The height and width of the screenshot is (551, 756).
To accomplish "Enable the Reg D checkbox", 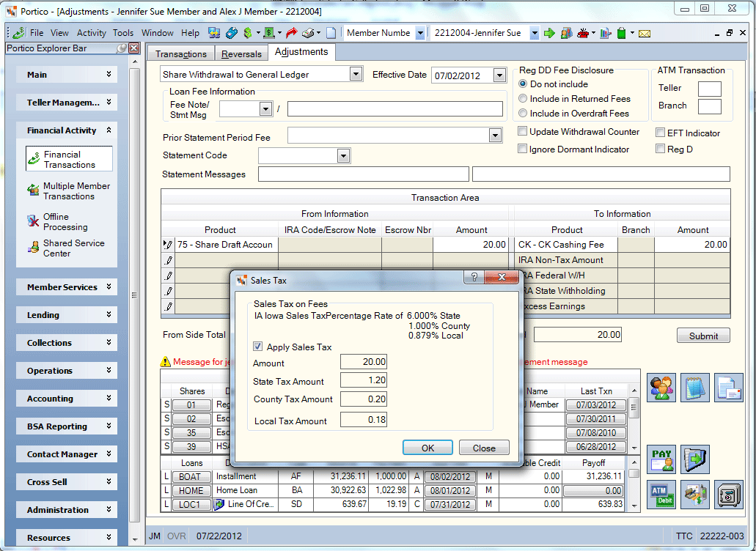I will click(661, 149).
